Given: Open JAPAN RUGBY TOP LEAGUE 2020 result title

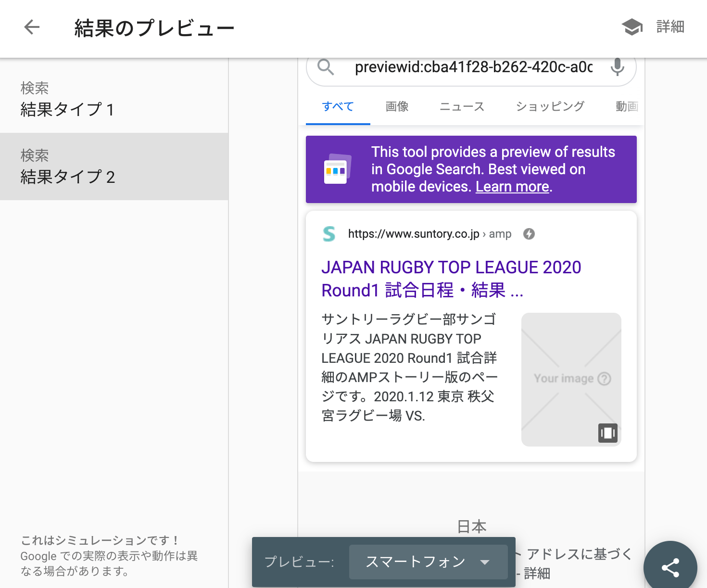Looking at the screenshot, I should (451, 279).
